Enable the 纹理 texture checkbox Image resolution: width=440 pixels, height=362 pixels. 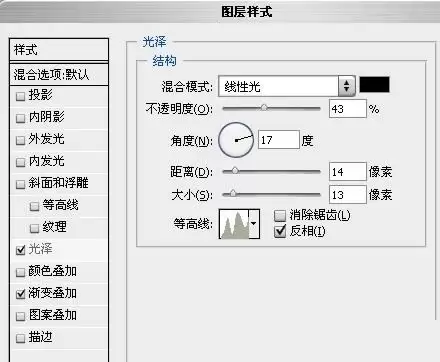coord(34,228)
